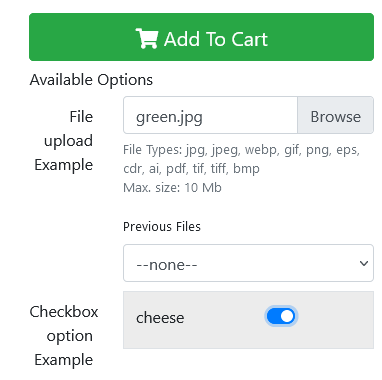Screen dimensions: 382x380
Task: Click the File Types help text line
Action: click(241, 150)
